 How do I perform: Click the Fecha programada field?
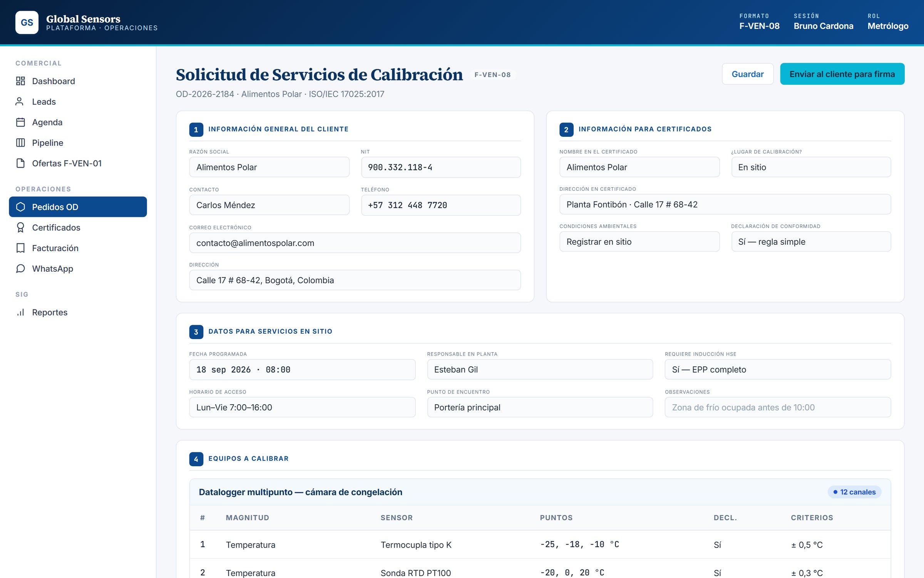click(x=302, y=370)
